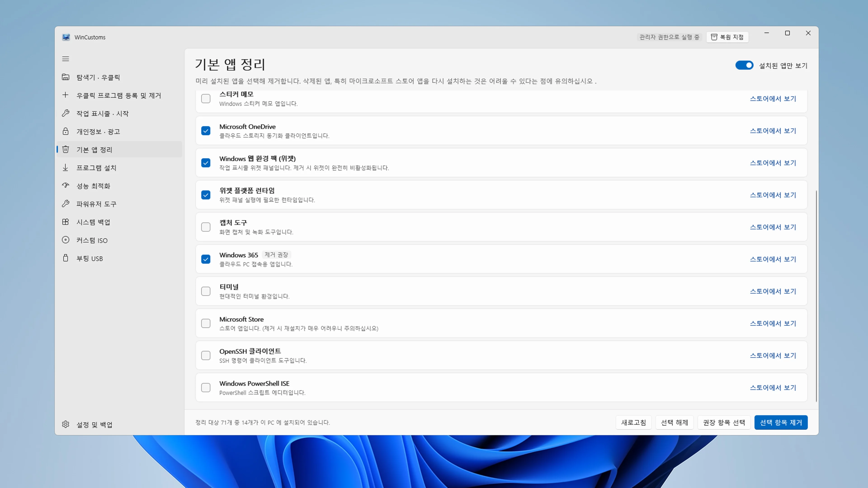Select 개인정보 · 광고 in sidebar
This screenshot has width=868, height=488.
pos(119,131)
